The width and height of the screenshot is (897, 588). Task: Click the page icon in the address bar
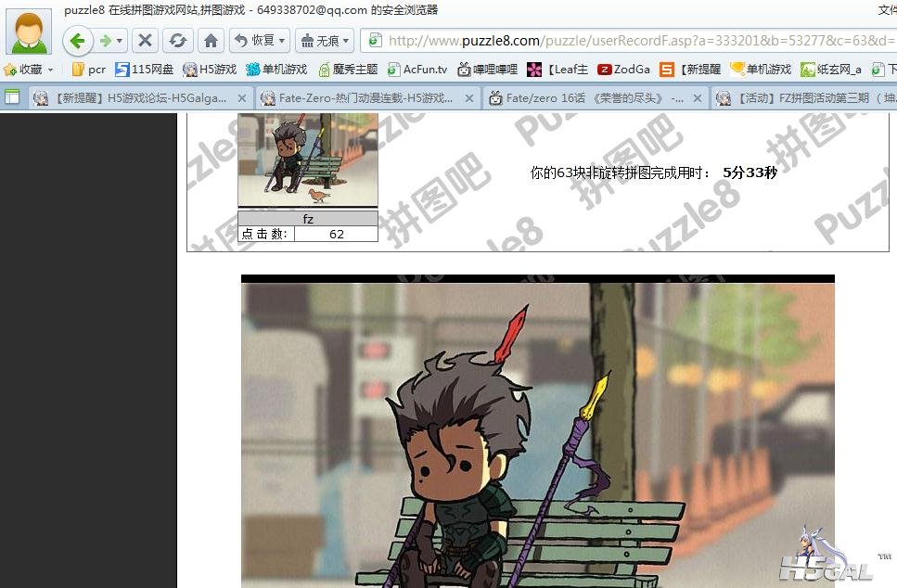click(x=375, y=40)
